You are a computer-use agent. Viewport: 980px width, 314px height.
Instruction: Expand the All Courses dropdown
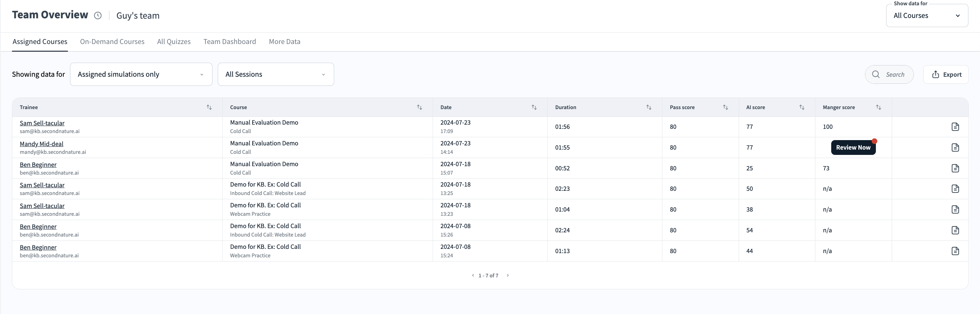[927, 15]
